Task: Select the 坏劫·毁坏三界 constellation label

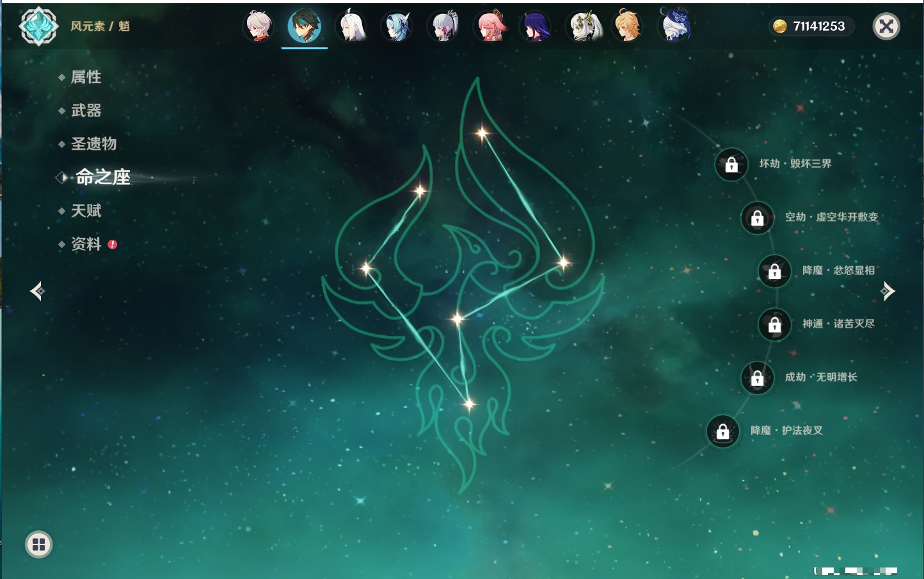Action: [x=795, y=164]
